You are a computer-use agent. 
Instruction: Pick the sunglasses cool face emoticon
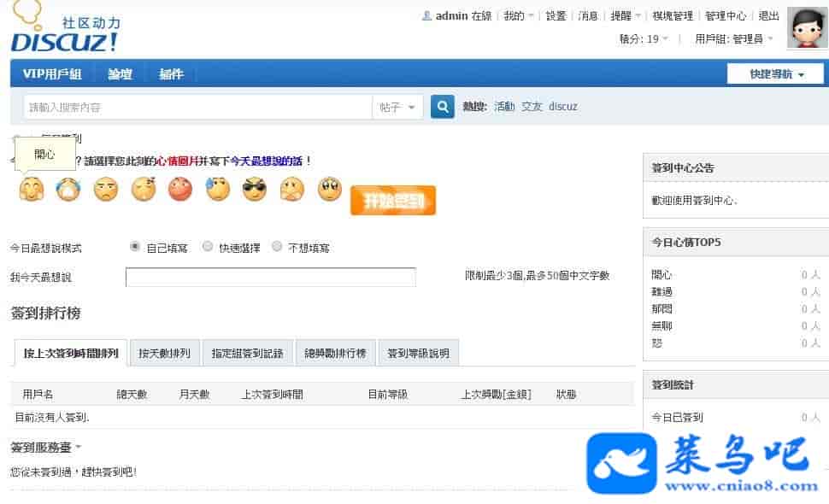click(x=255, y=190)
